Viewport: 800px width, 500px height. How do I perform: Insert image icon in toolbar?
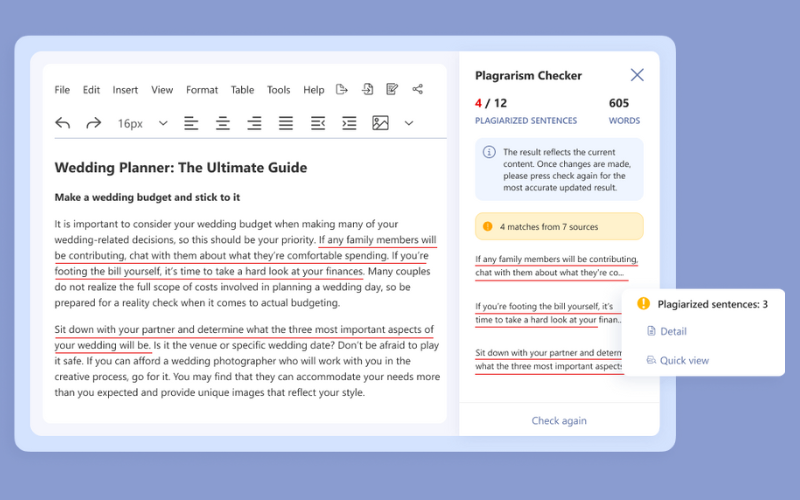(380, 123)
